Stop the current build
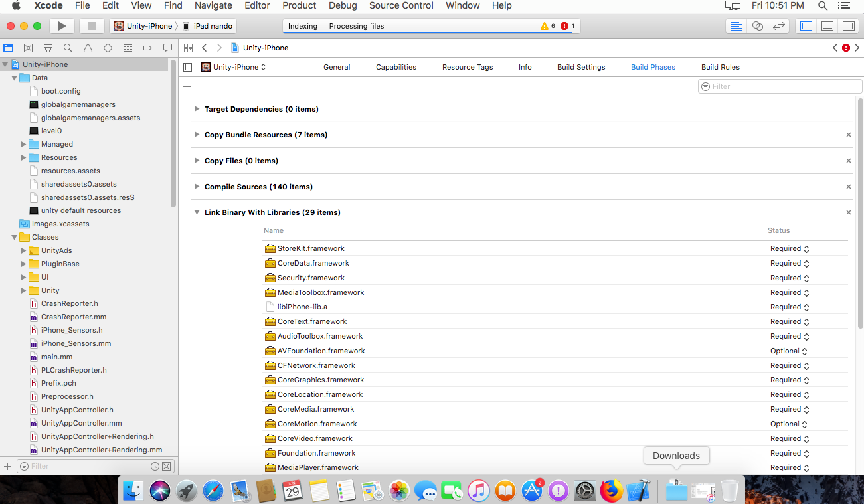This screenshot has width=864, height=504. (92, 25)
